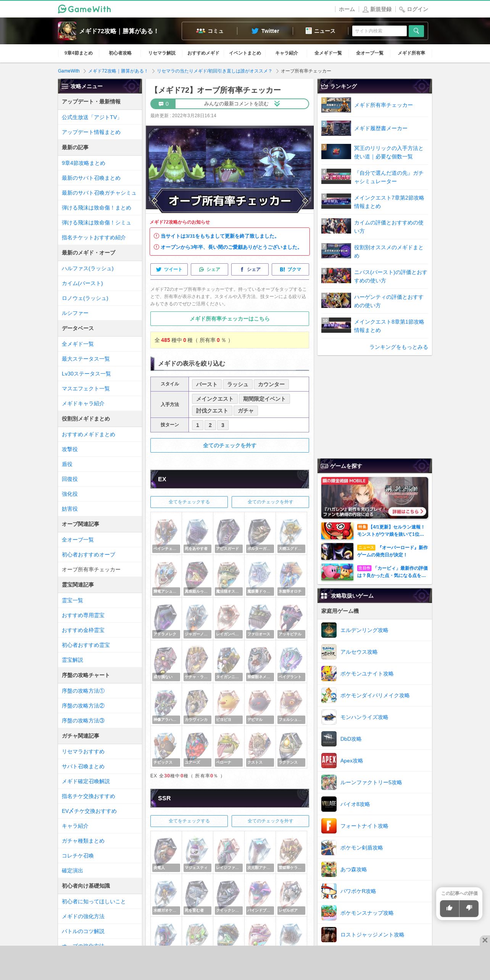Screen dimensions: 490x980
Task: Select the ラクテンス orb icon
Action: tap(291, 747)
